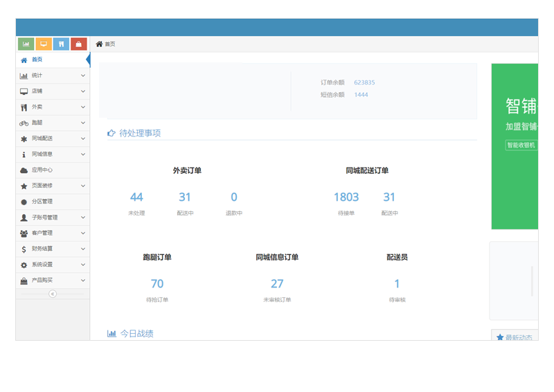Expand the 统计 menu chevron

pyautogui.click(x=82, y=75)
